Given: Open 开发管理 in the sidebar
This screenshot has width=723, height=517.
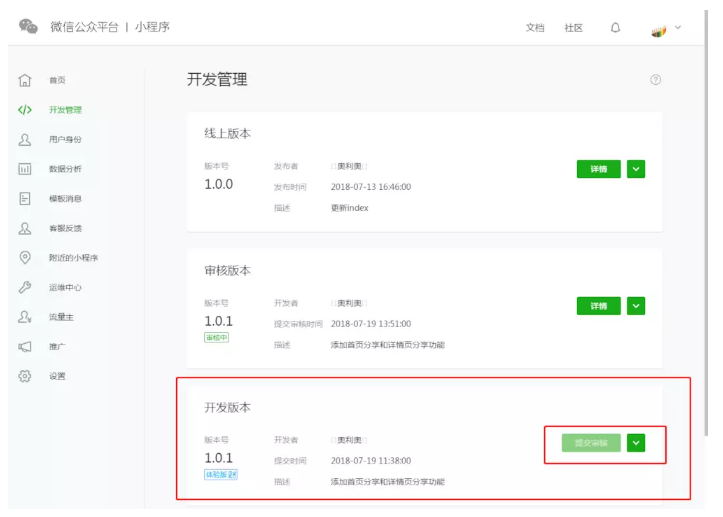Looking at the screenshot, I should click(65, 110).
